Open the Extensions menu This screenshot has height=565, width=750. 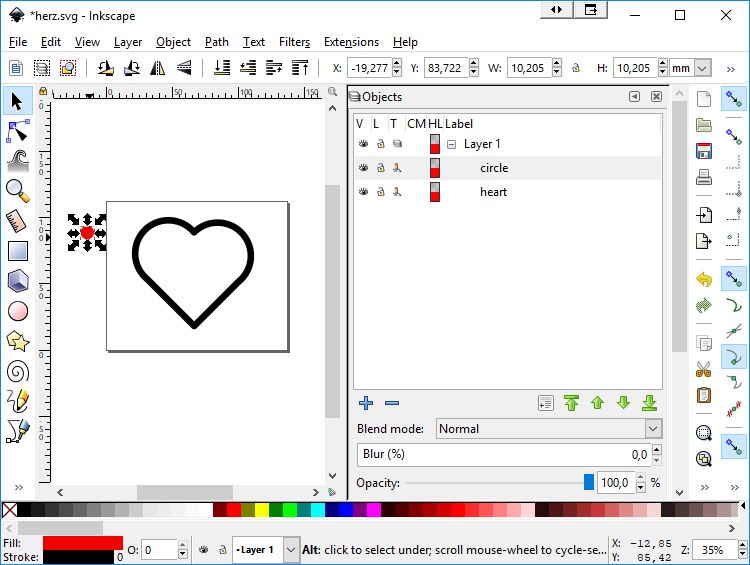pyautogui.click(x=351, y=42)
